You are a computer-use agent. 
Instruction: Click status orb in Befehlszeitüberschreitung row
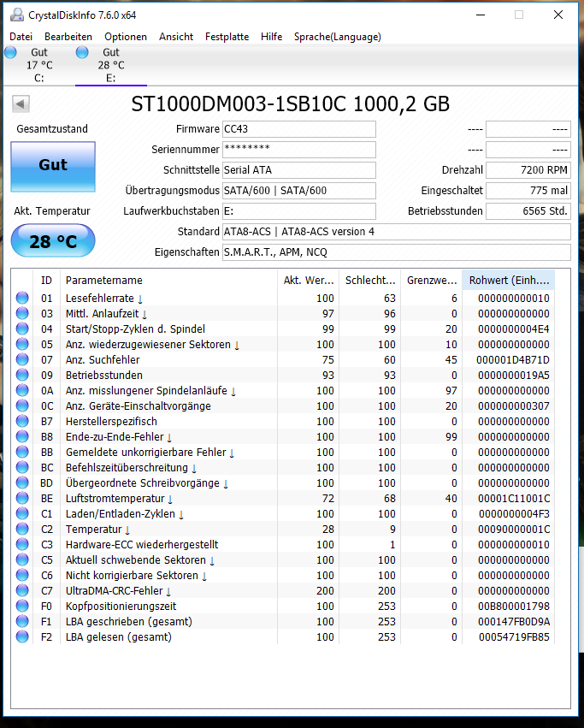tap(22, 467)
